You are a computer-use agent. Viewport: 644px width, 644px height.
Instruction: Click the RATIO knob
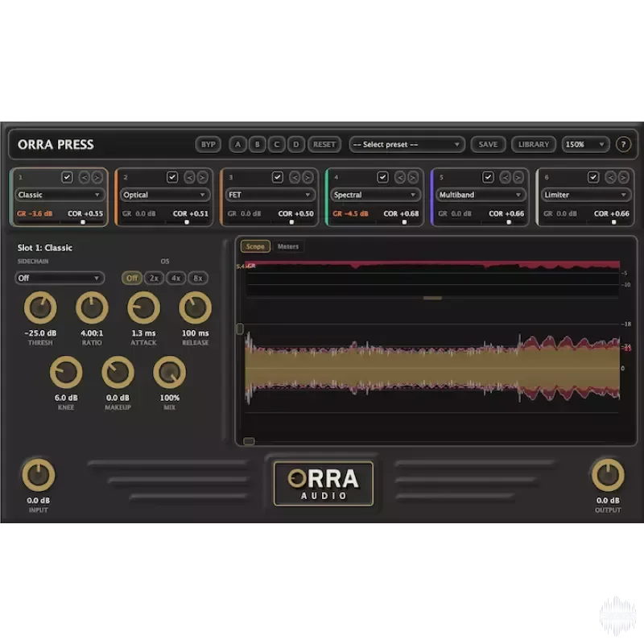pos(92,308)
